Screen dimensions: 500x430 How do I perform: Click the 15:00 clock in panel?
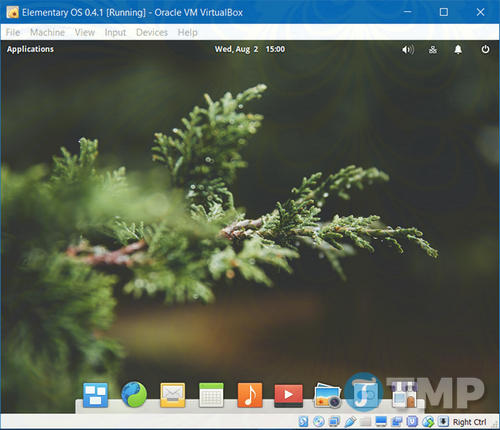[x=275, y=49]
